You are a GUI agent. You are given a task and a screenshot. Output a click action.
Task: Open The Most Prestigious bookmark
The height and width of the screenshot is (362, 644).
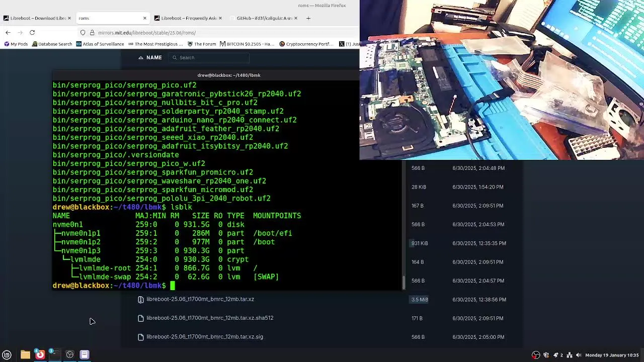pos(155,44)
